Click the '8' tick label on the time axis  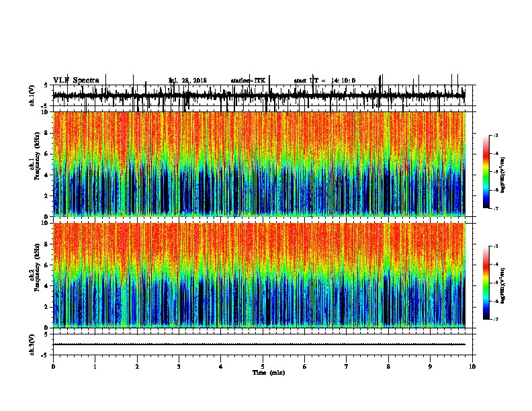pyautogui.click(x=388, y=367)
